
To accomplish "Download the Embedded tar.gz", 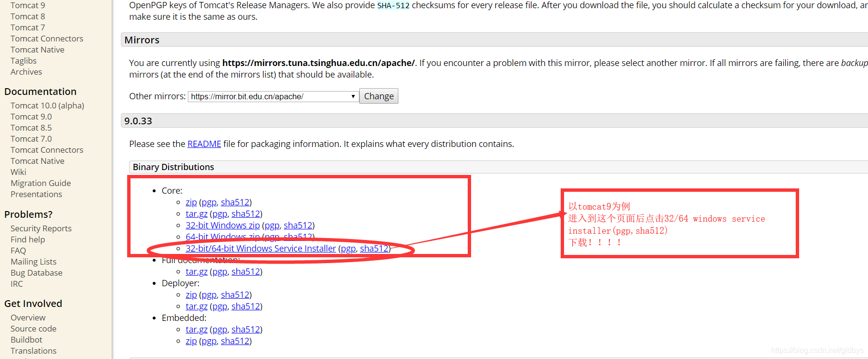I will pos(197,330).
